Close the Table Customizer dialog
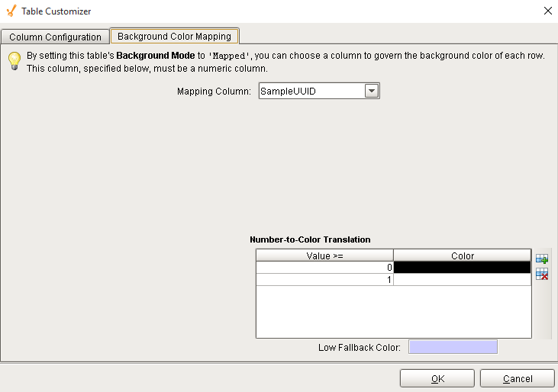 click(547, 11)
